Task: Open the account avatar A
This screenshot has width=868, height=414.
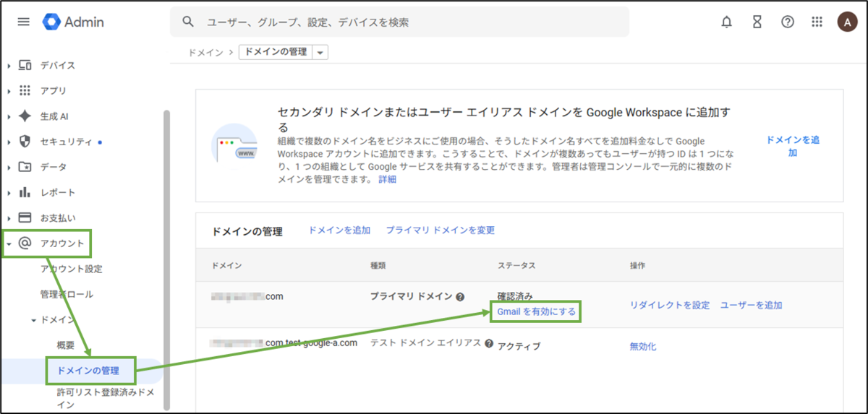Action: [847, 22]
